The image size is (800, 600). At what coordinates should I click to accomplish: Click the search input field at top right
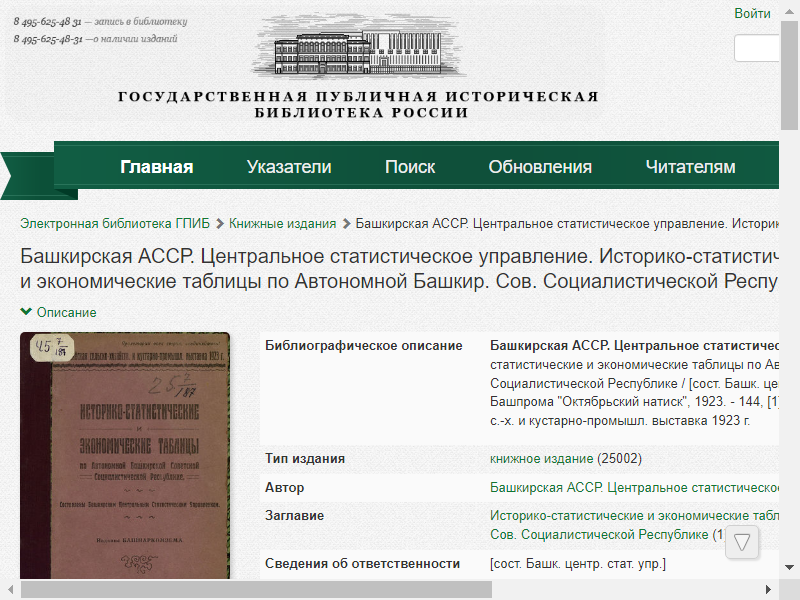[x=756, y=48]
